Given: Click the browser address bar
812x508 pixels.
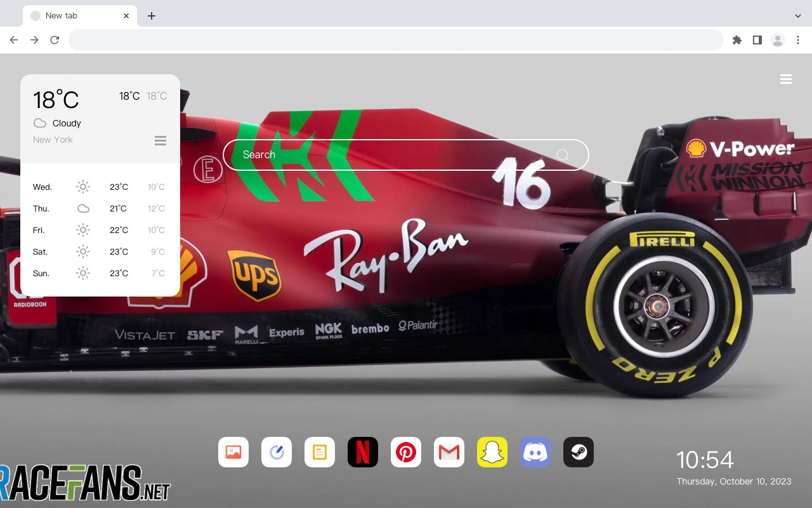Looking at the screenshot, I should tap(396, 40).
